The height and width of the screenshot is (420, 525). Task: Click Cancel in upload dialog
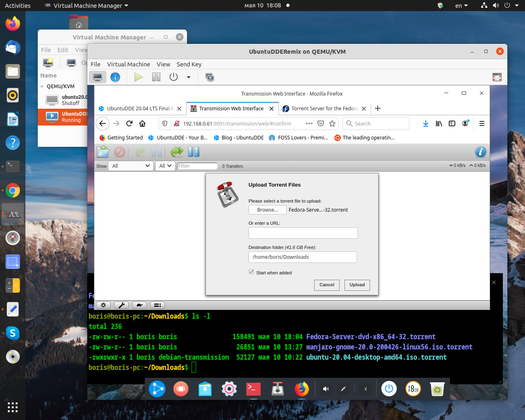[327, 285]
